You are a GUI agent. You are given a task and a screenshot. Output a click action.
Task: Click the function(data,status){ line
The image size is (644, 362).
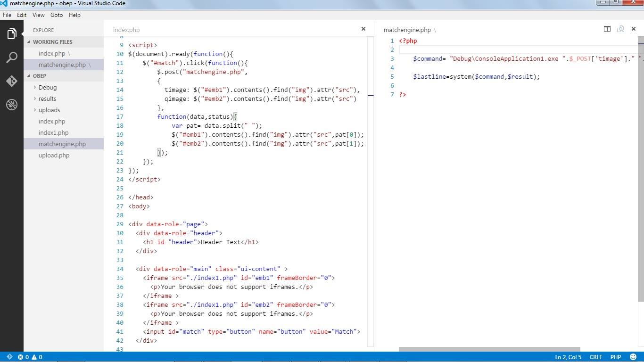(197, 116)
